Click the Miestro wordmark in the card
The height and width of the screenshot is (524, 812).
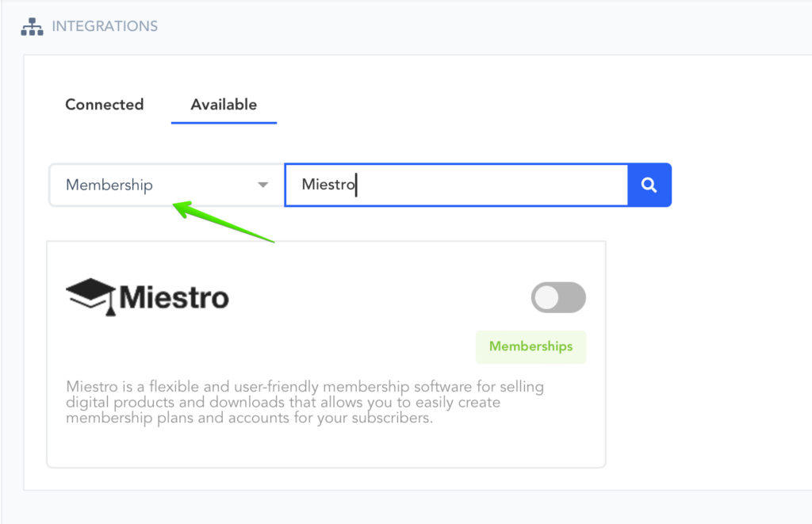[x=174, y=298]
